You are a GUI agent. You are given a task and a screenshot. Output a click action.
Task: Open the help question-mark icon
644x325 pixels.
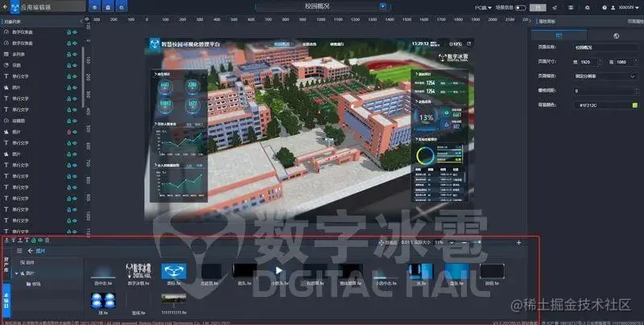pyautogui.click(x=605, y=7)
